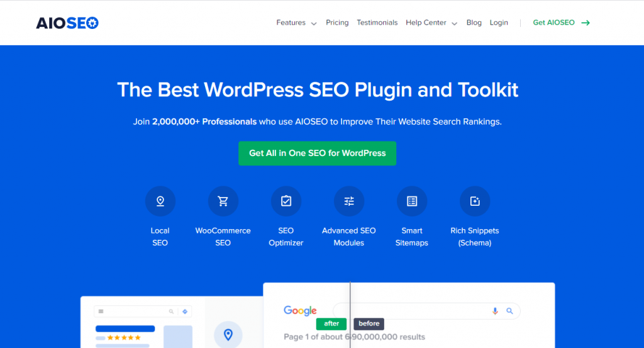Click the small search icon in preview card

tap(171, 312)
